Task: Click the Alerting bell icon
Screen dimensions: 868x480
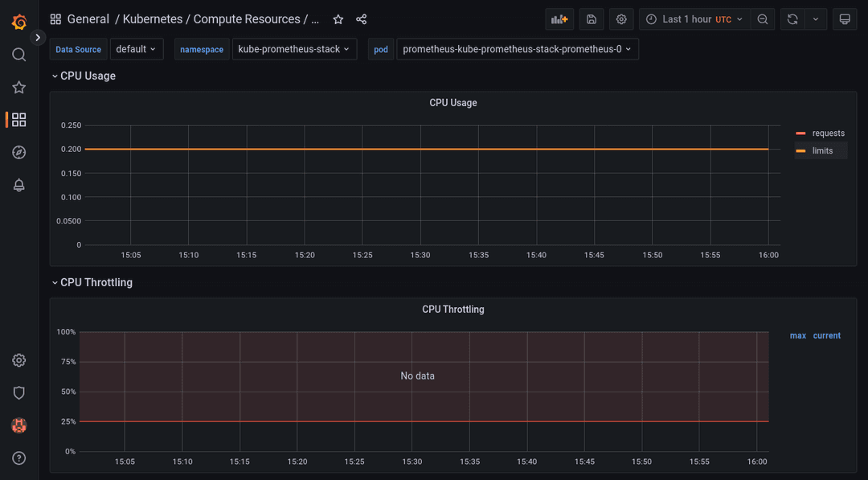Action: [x=18, y=184]
